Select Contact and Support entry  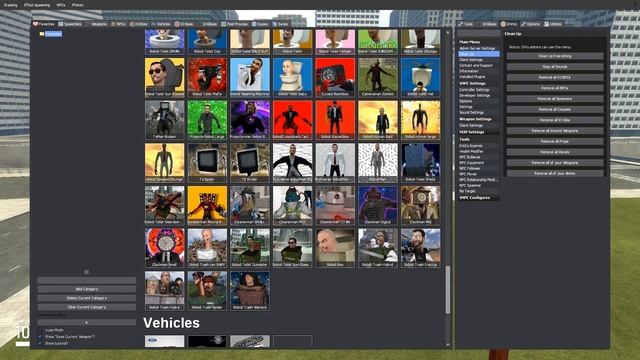[478, 65]
